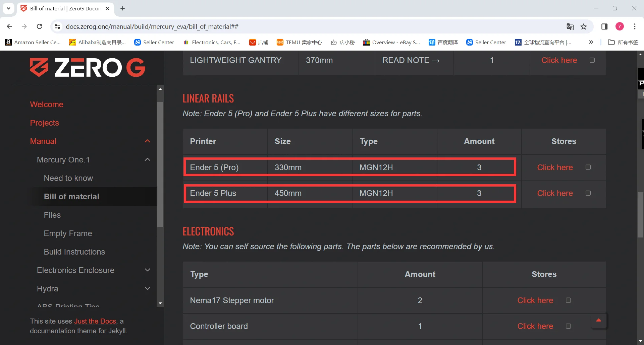Viewport: 644px width, 345px height.
Task: Open the 全球物流查询平台 bookmark
Action: [x=543, y=42]
